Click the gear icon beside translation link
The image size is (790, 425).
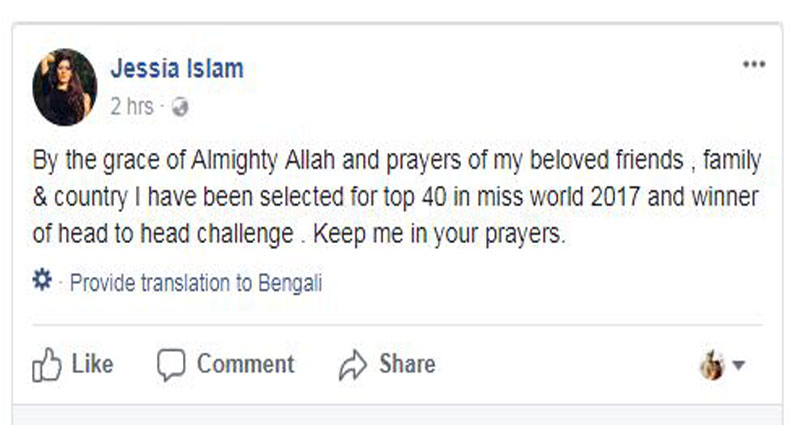tap(42, 282)
